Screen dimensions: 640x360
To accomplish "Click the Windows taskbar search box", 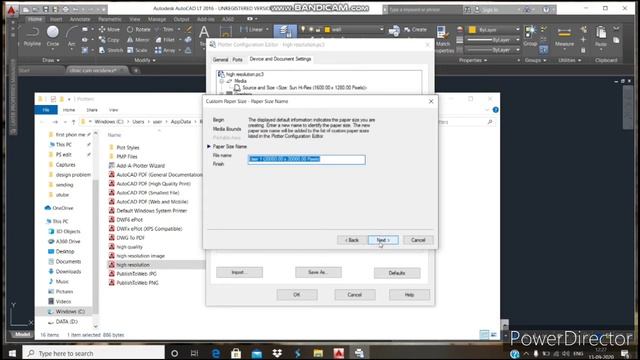I will [93, 353].
